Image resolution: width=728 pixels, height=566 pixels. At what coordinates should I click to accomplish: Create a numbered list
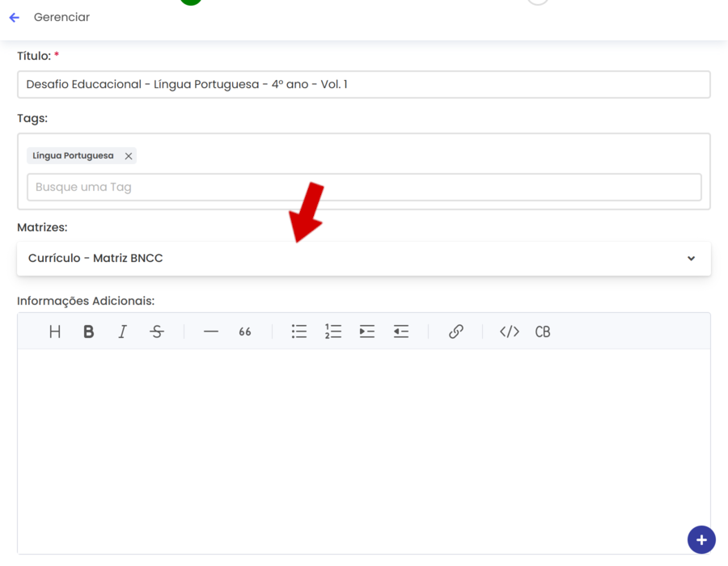coord(333,332)
